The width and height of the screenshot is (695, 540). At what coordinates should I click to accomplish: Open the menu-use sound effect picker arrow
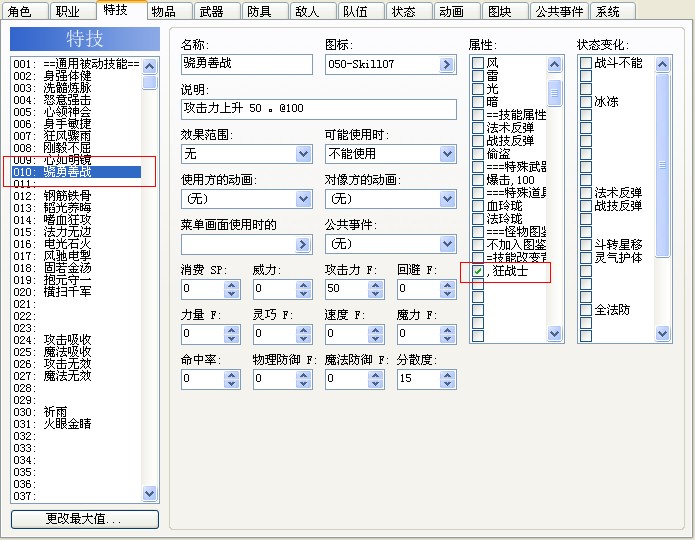(303, 244)
